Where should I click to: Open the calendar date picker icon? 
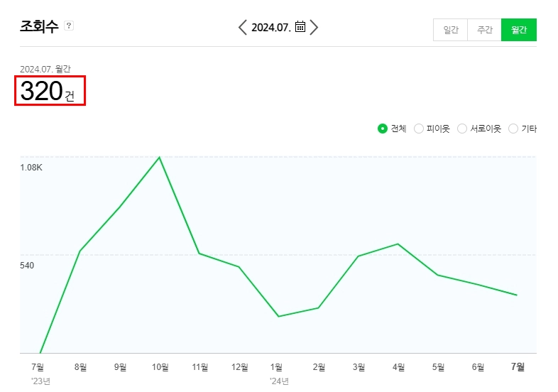click(x=300, y=27)
